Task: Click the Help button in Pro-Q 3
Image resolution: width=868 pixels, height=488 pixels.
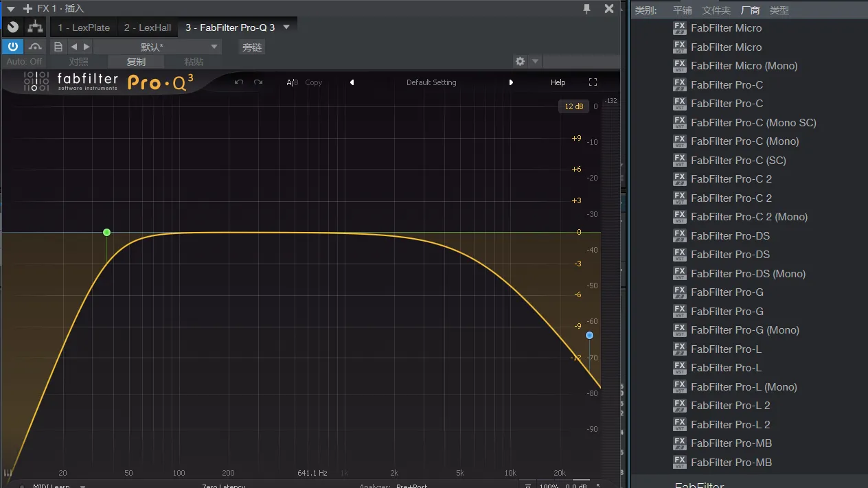Action: (x=558, y=82)
